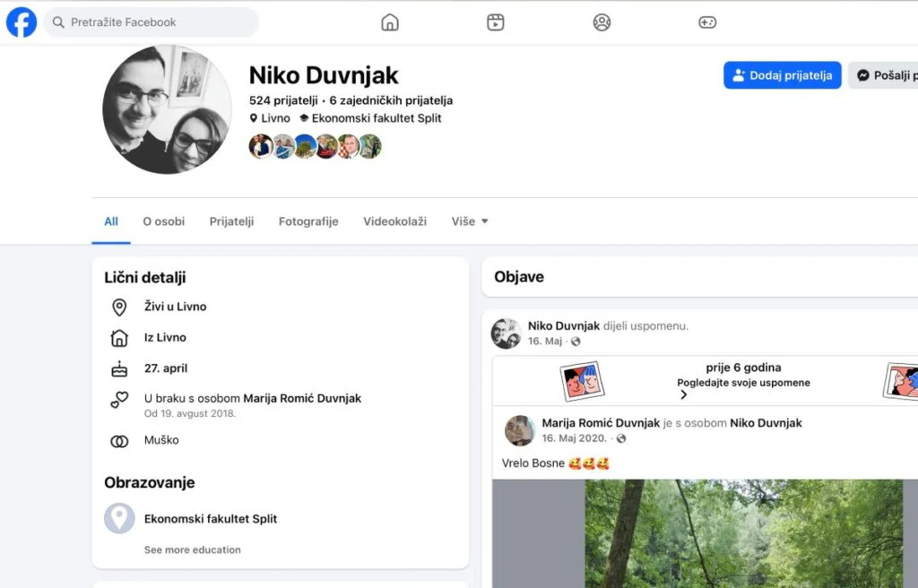Viewport: 918px width, 588px height.
Task: Click the globe privacy icon beside 16. Maj
Action: click(x=576, y=342)
